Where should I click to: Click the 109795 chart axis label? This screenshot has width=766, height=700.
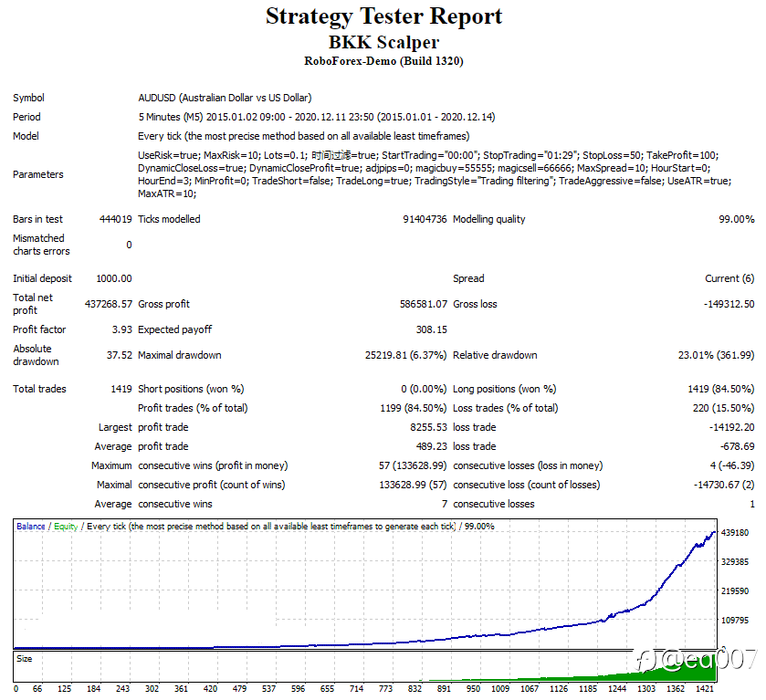pyautogui.click(x=735, y=620)
